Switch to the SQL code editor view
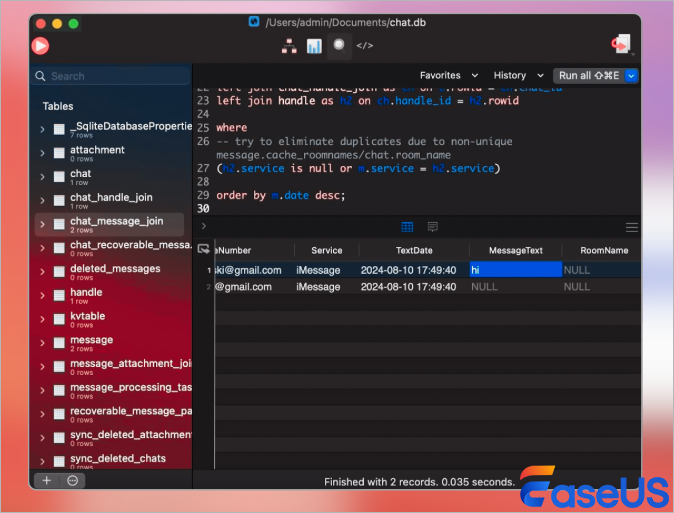This screenshot has width=674, height=513. (365, 45)
